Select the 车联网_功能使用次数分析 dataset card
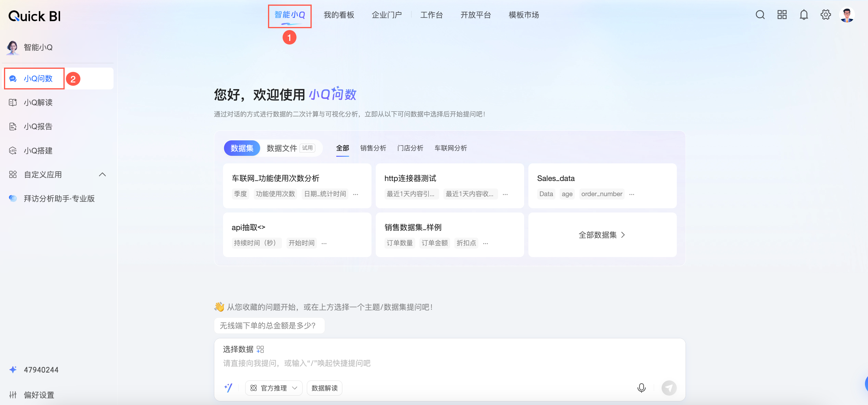Viewport: 868px width, 405px height. pos(297,186)
